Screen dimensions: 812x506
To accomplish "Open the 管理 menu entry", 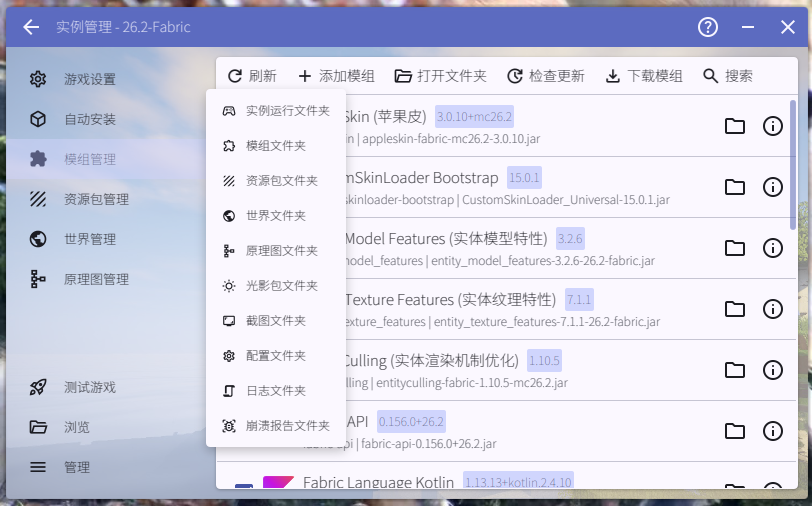I will coord(106,467).
